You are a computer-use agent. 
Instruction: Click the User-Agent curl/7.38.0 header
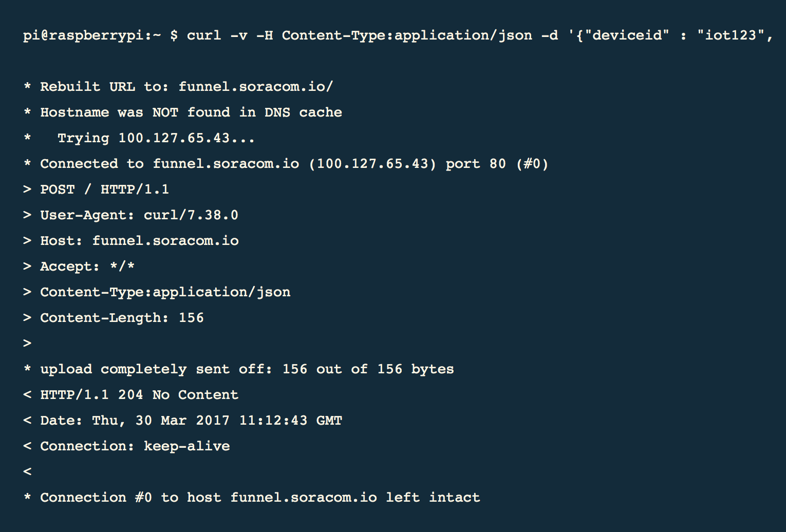point(139,215)
